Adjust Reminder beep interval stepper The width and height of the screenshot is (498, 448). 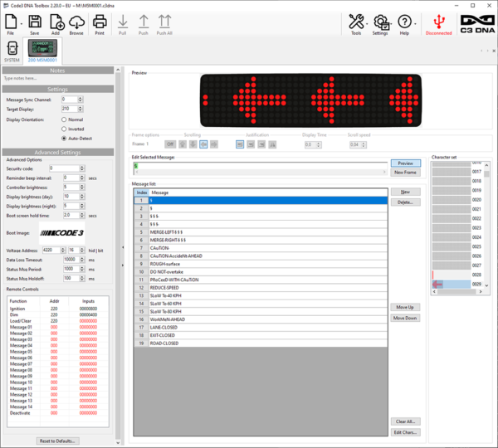point(82,178)
